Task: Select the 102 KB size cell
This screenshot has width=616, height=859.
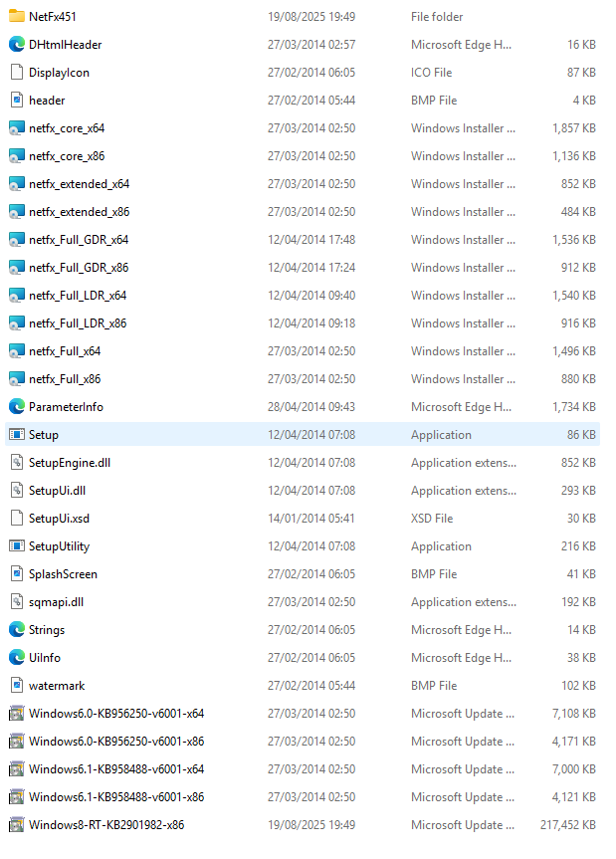Action: tap(579, 686)
